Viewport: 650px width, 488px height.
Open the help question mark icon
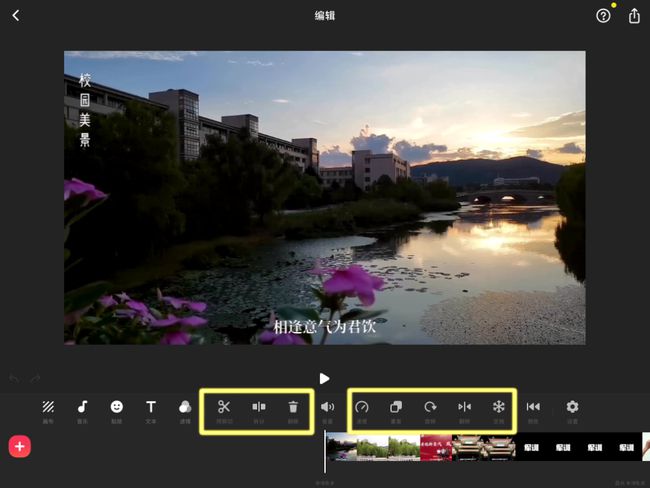tap(603, 16)
